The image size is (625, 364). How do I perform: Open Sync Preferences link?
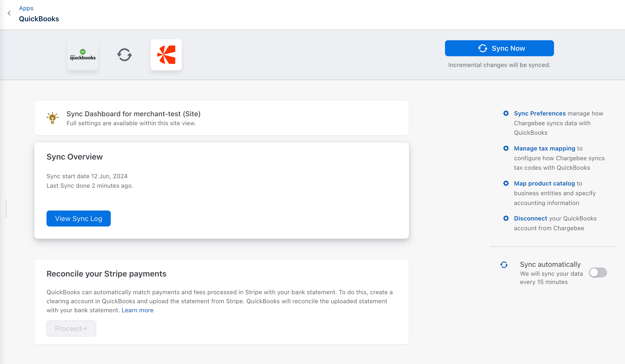click(540, 113)
